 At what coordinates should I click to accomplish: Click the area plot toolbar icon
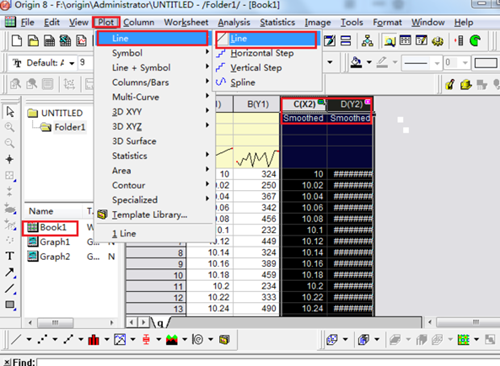point(172,340)
